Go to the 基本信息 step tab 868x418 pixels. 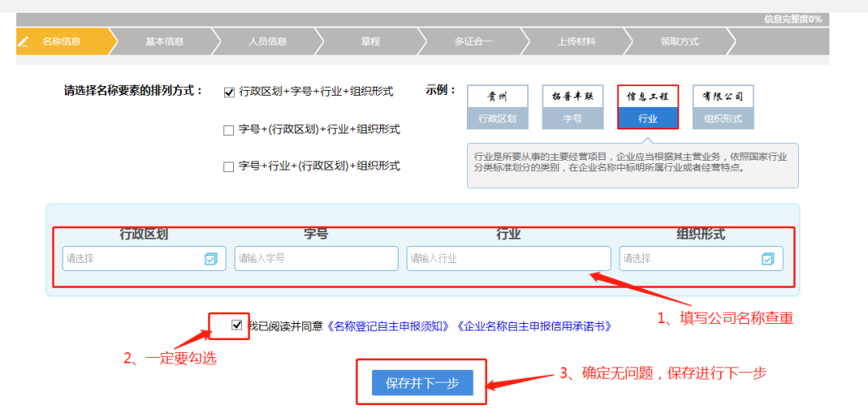165,42
